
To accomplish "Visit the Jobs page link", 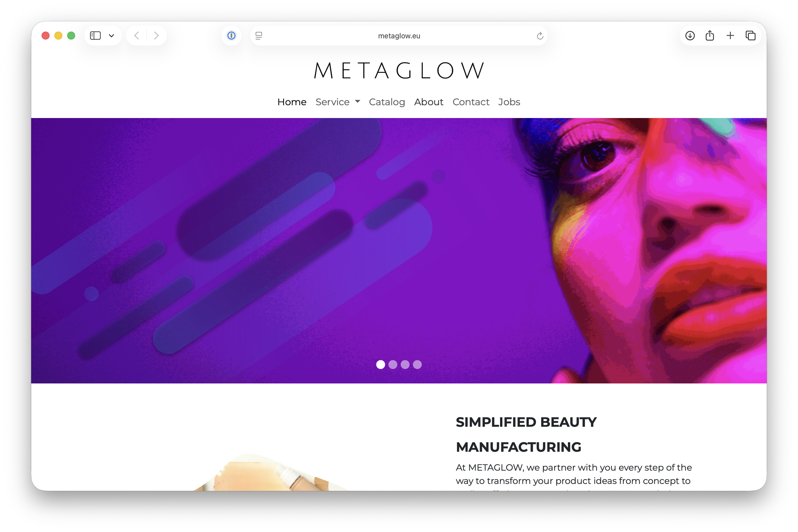I will (x=509, y=102).
